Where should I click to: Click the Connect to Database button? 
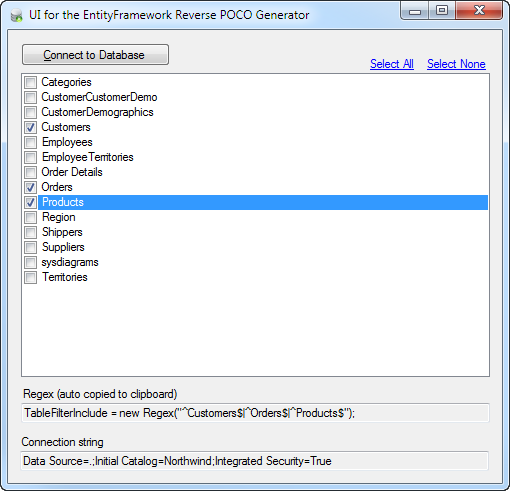coord(95,55)
